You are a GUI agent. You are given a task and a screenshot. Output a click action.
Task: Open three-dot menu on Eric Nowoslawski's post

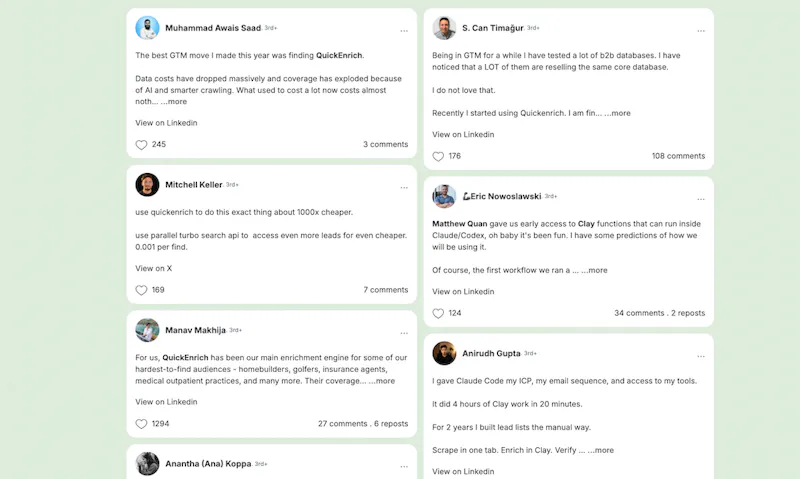(701, 199)
